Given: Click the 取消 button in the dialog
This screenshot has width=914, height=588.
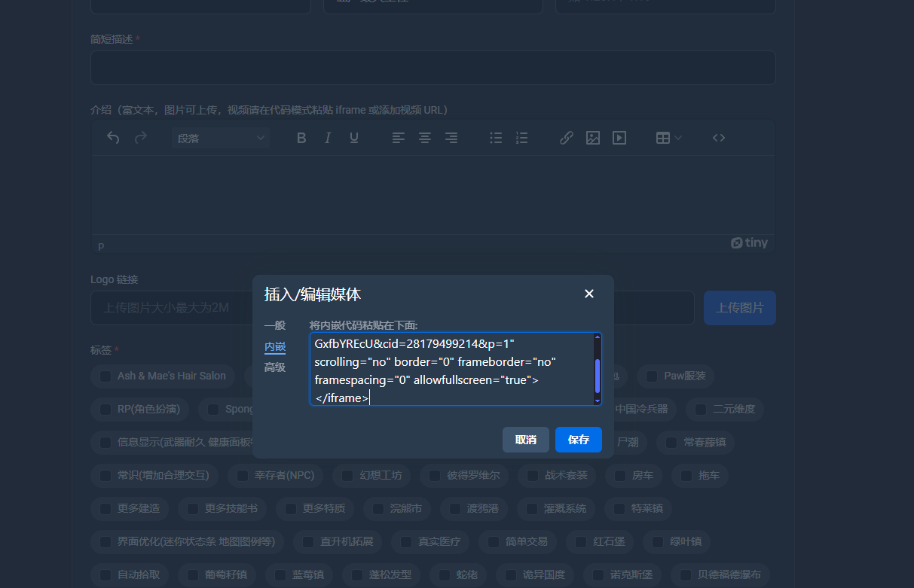Looking at the screenshot, I should [x=525, y=440].
